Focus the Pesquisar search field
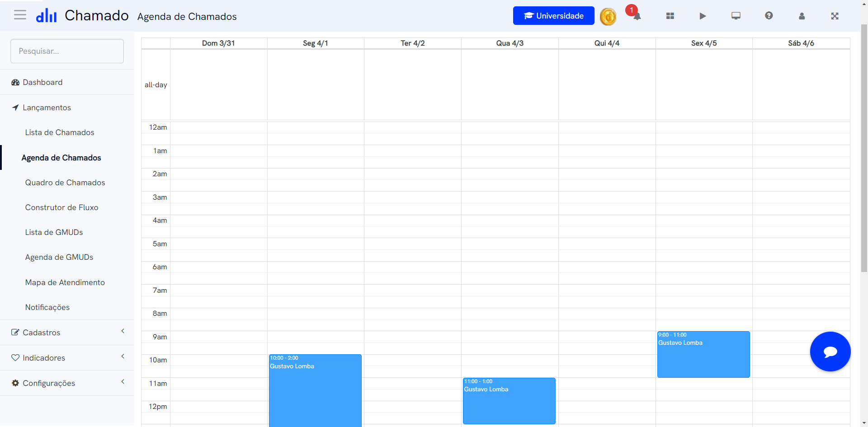Image resolution: width=868 pixels, height=427 pixels. click(x=67, y=51)
